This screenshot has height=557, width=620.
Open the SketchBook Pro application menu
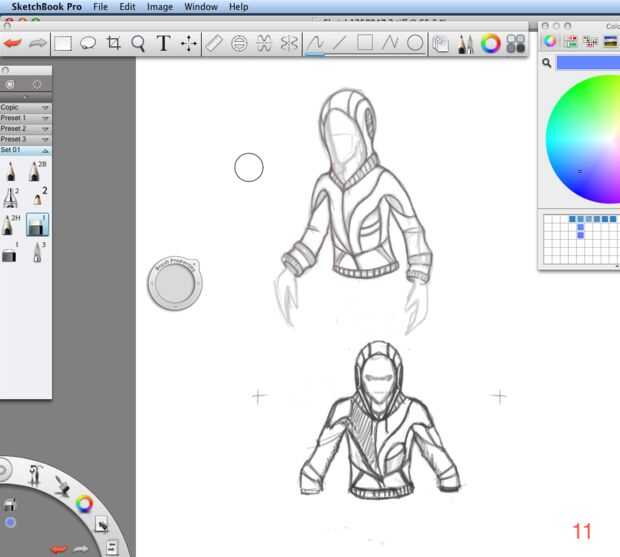point(46,7)
